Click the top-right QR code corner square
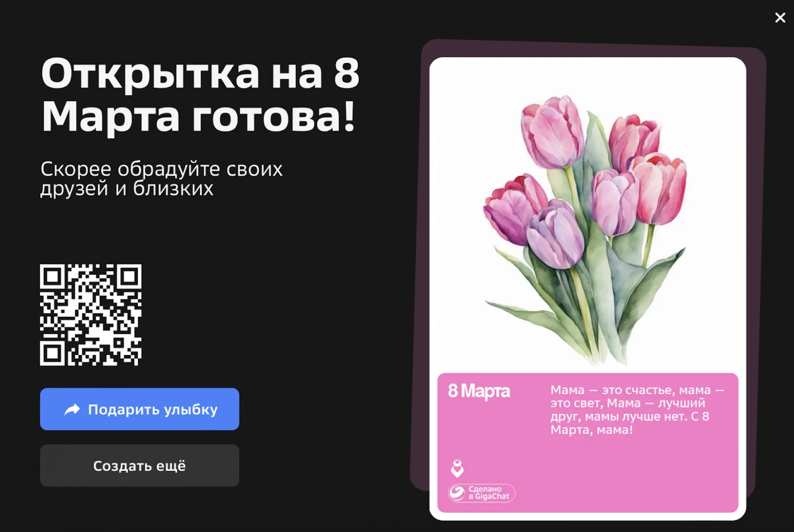794x532 pixels. (x=129, y=277)
